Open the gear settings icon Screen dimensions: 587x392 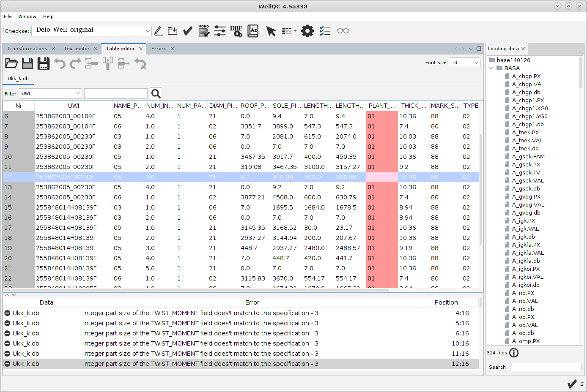pyautogui.click(x=307, y=31)
